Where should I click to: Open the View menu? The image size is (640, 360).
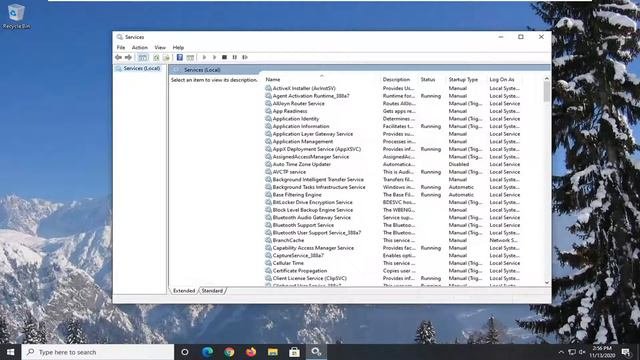[x=160, y=47]
